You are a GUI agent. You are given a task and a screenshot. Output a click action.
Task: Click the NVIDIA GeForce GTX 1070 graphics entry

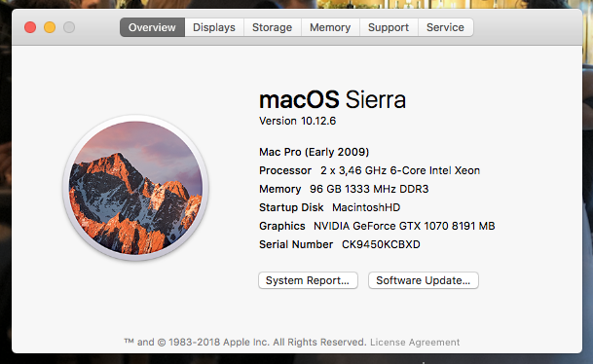[404, 226]
